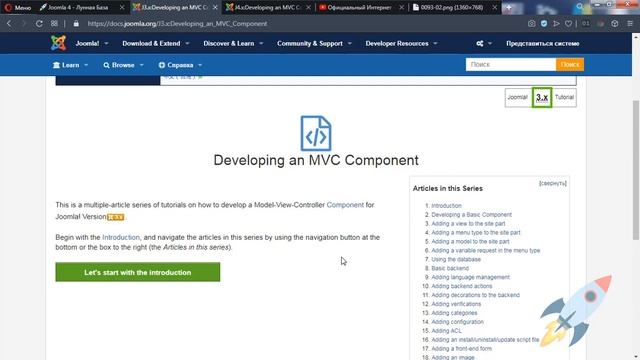The width and height of the screenshot is (640, 360).
Task: Open Adding language management link
Action: pyautogui.click(x=470, y=277)
